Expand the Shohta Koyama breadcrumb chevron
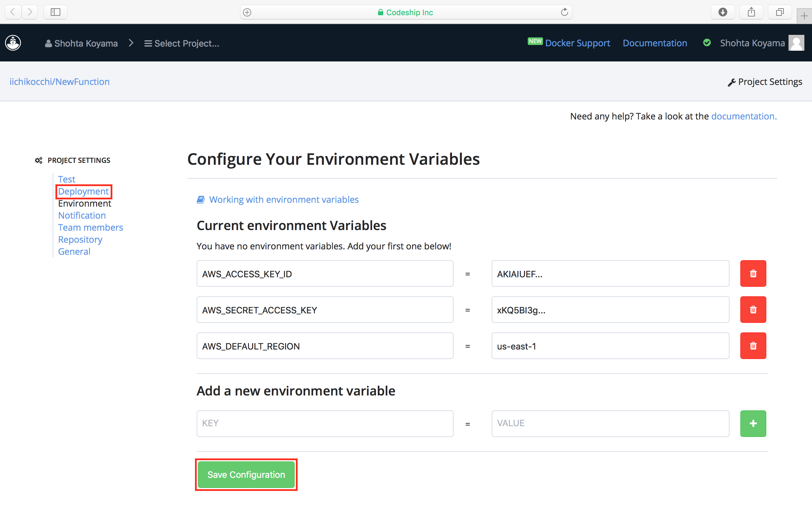Screen dimensions: 812x507 [x=131, y=43]
